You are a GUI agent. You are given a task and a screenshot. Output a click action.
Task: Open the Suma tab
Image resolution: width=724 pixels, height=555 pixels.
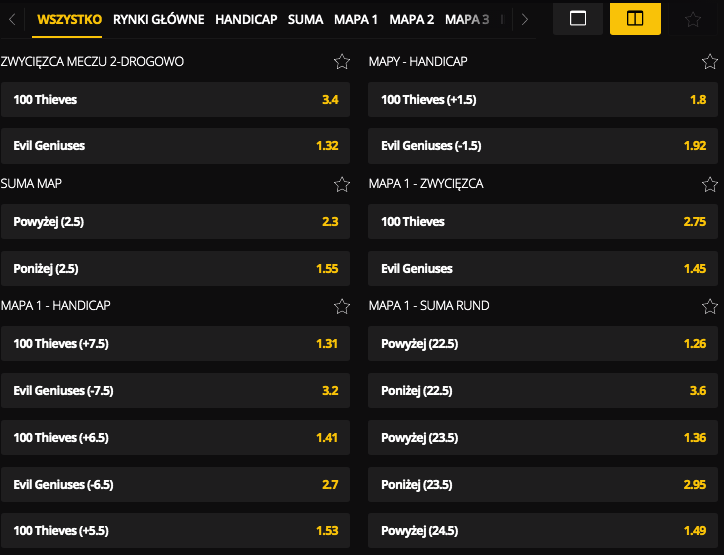(305, 19)
